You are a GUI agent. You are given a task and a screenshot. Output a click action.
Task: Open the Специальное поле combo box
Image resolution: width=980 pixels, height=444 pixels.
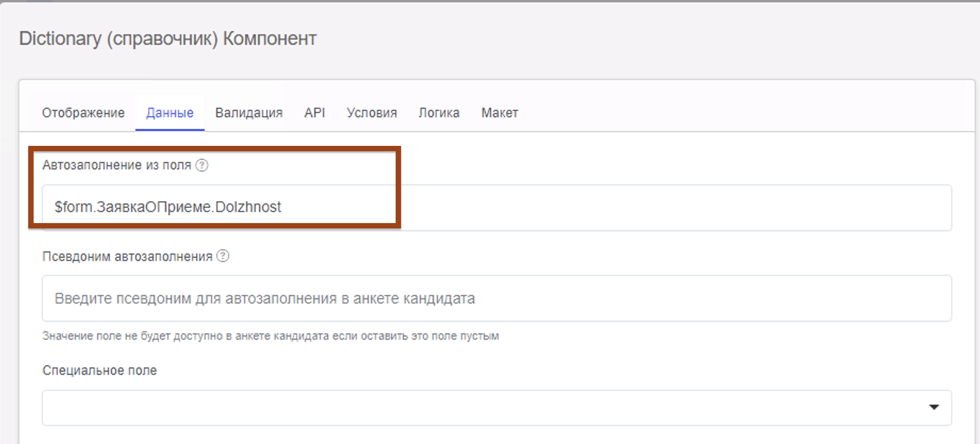(479, 408)
